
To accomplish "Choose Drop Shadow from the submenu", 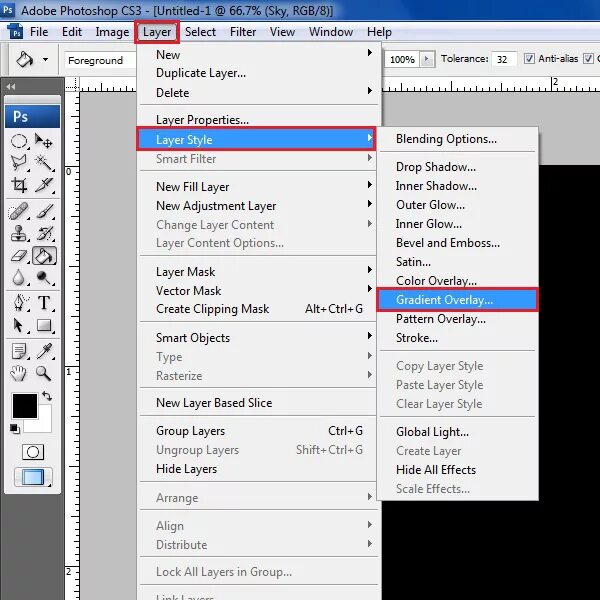I will (457, 167).
